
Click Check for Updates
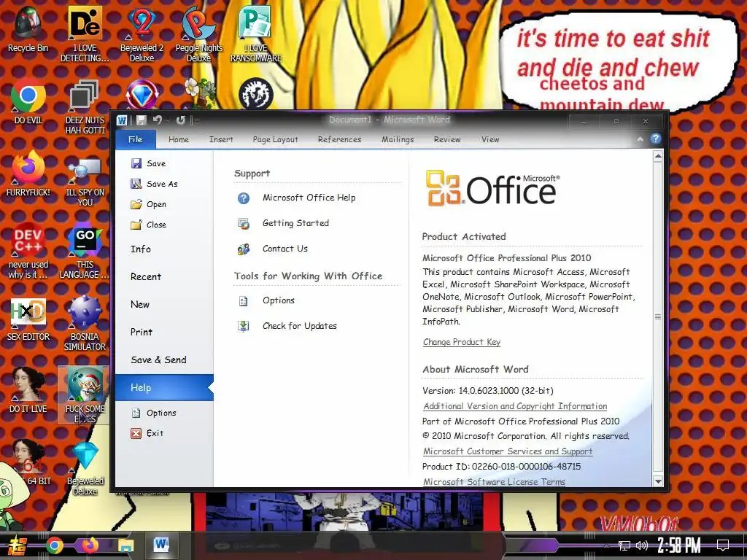coord(287,326)
